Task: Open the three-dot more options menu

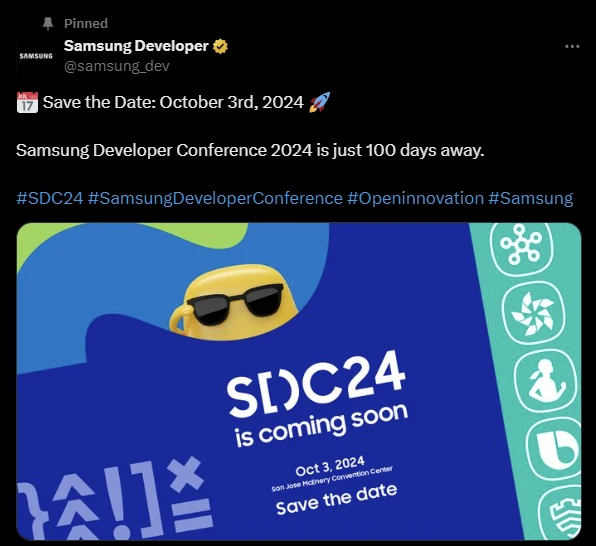Action: 572,46
